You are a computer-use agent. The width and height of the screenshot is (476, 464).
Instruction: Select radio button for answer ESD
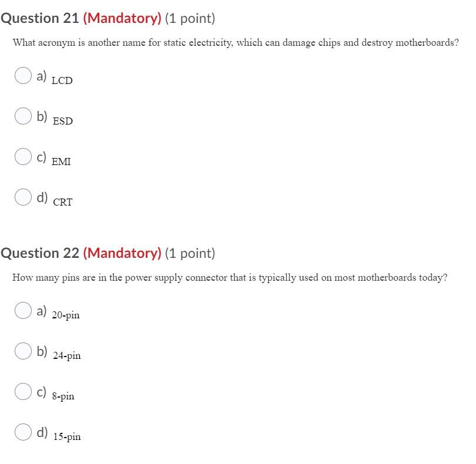pyautogui.click(x=23, y=116)
